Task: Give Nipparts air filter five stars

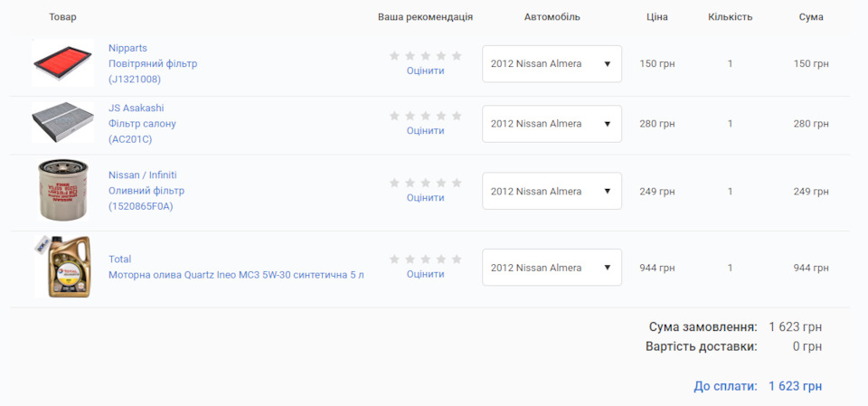Action: point(457,55)
